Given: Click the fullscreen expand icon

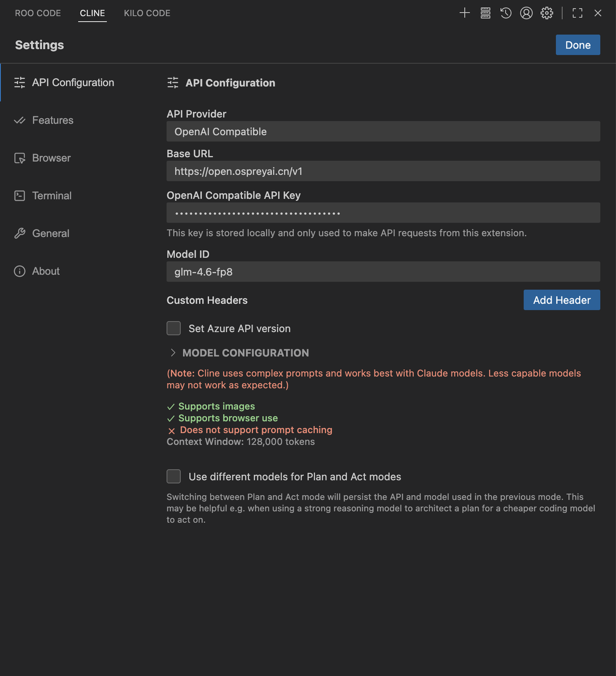Looking at the screenshot, I should tap(577, 13).
